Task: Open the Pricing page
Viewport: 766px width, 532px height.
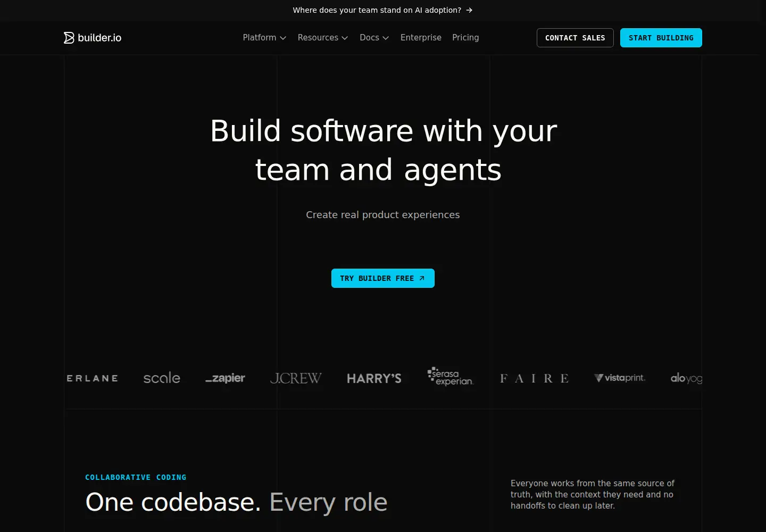Action: [465, 38]
